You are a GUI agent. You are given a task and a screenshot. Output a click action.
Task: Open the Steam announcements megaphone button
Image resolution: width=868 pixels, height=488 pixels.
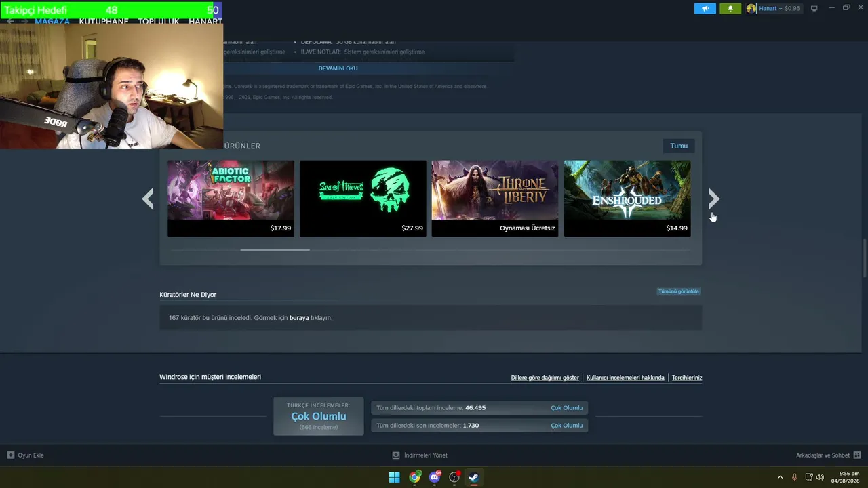(x=705, y=9)
